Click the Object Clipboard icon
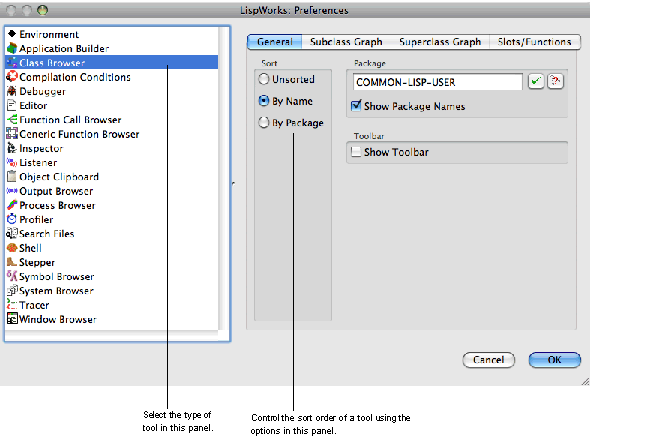Screen dimensions: 649x445 coord(12,176)
